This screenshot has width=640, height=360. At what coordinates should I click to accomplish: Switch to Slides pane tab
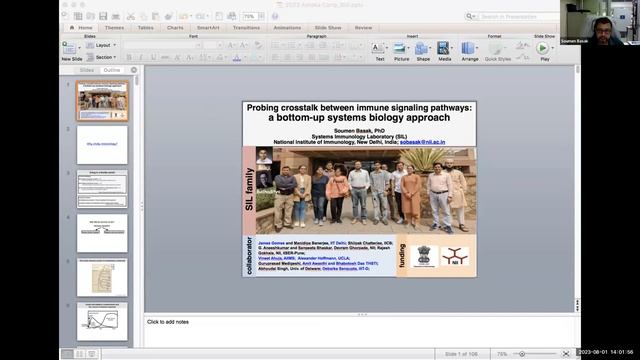pos(87,70)
